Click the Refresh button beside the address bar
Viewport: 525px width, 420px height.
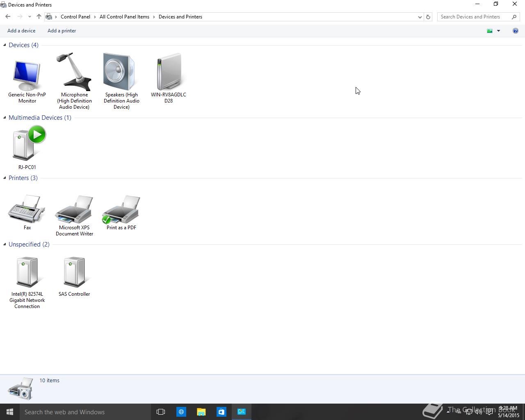[428, 17]
